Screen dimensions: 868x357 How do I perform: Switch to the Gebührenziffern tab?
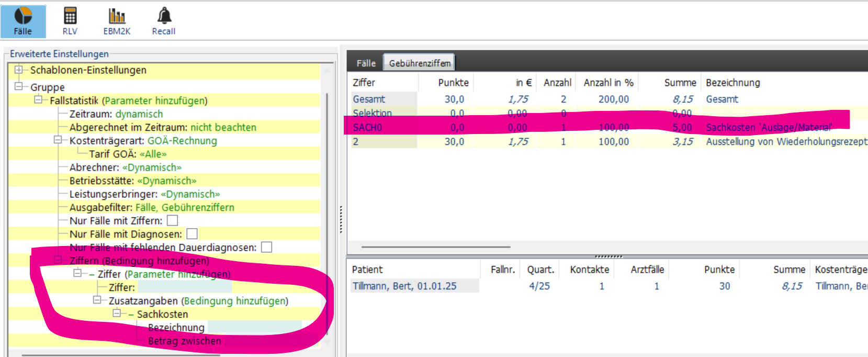pos(420,63)
